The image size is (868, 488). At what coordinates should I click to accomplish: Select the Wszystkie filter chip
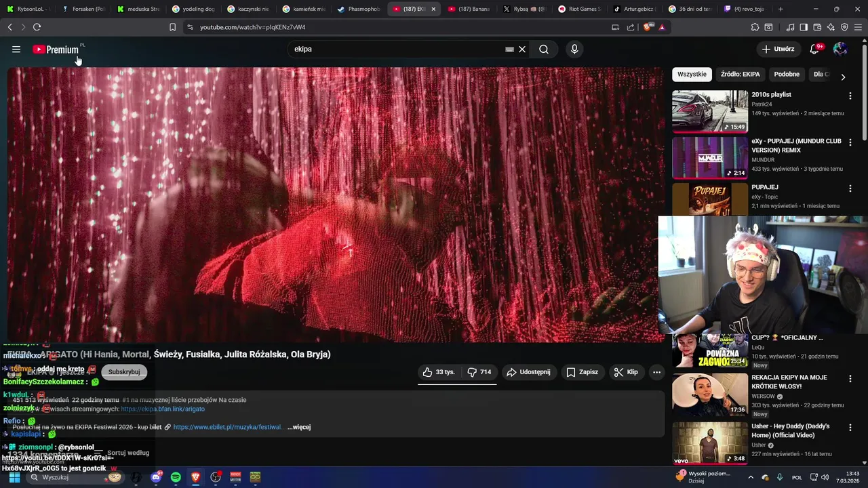click(692, 74)
